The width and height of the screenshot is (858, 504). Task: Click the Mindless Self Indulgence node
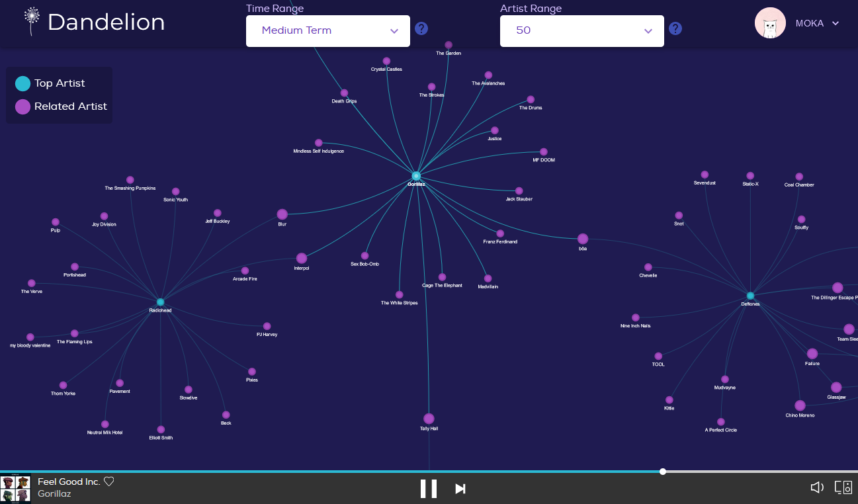319,143
